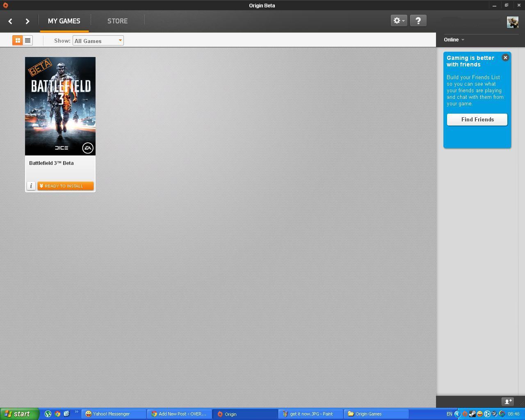The width and height of the screenshot is (525, 420).
Task: Switch to list view
Action: click(27, 40)
